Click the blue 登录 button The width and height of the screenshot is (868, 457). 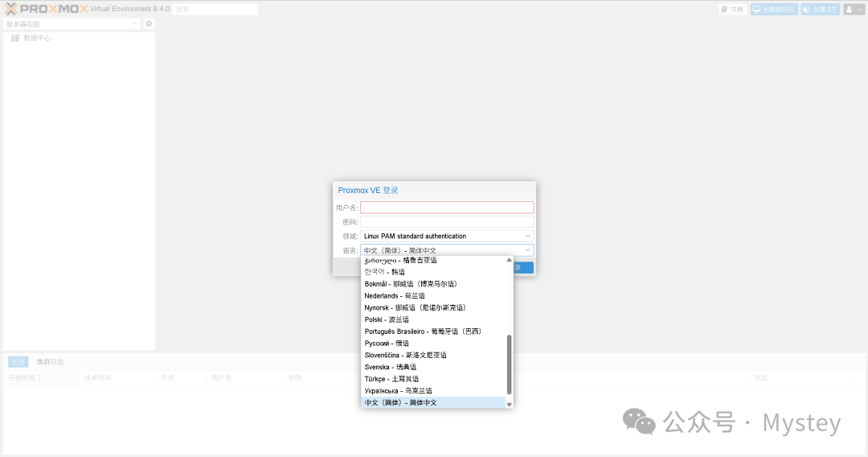coord(523,268)
